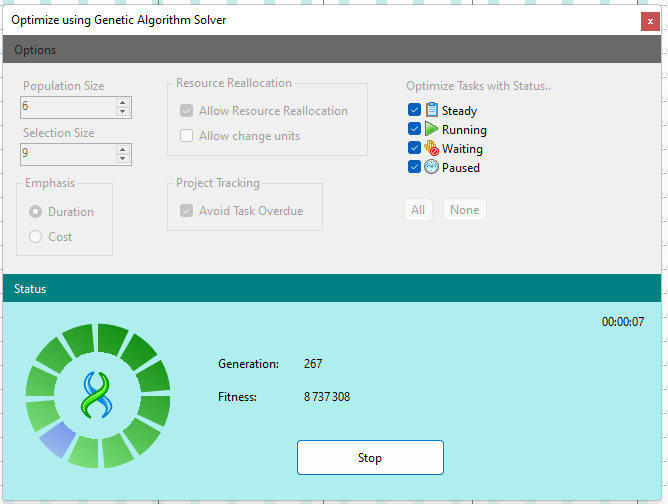The height and width of the screenshot is (504, 668).
Task: Stop the genetic algorithm solver
Action: coord(370,458)
